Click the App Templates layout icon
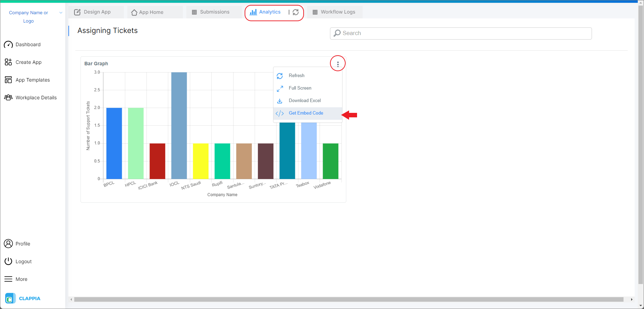Screen dimensions: 644x309 (x=8, y=80)
